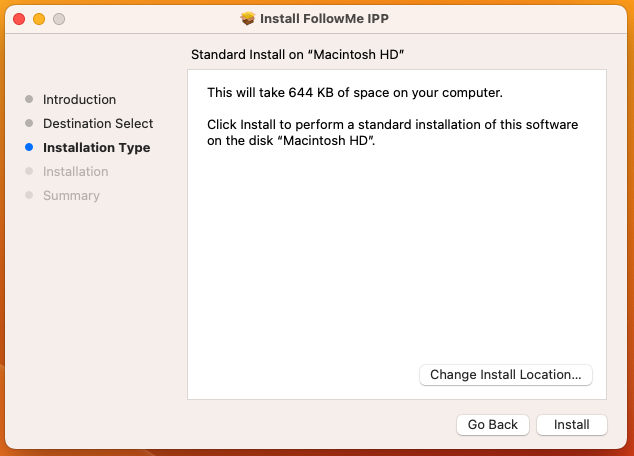Click the faded bullet beside Summary
This screenshot has height=456, width=634.
[x=29, y=195]
